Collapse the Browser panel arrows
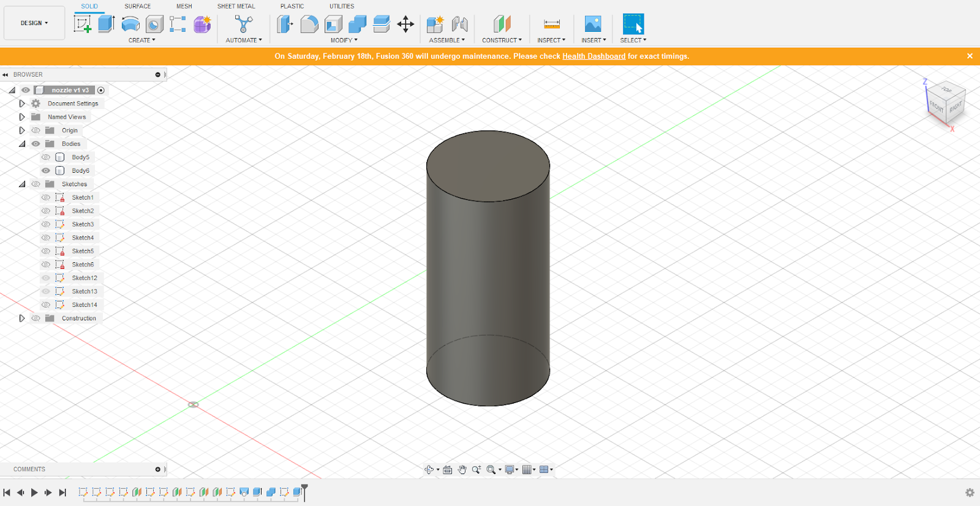 (5, 75)
